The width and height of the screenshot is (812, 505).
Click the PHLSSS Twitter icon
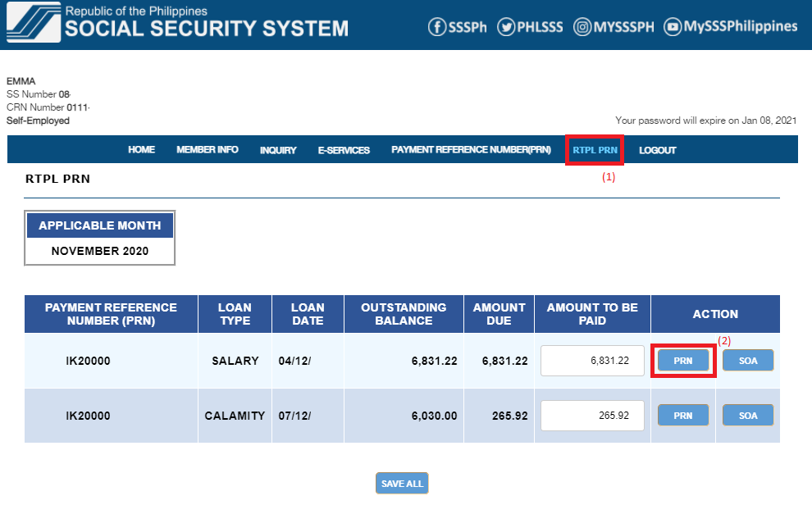pyautogui.click(x=506, y=26)
